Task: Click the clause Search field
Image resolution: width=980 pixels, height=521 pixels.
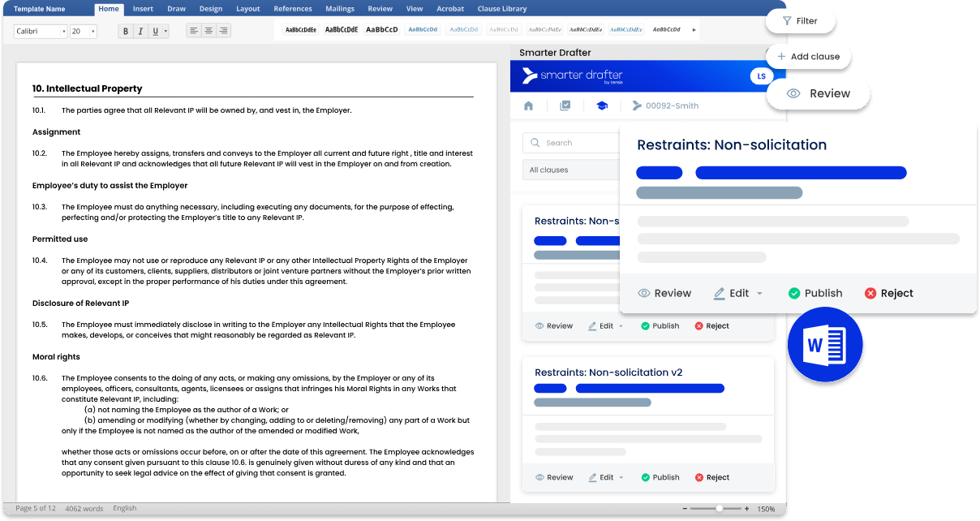Action: coord(571,143)
